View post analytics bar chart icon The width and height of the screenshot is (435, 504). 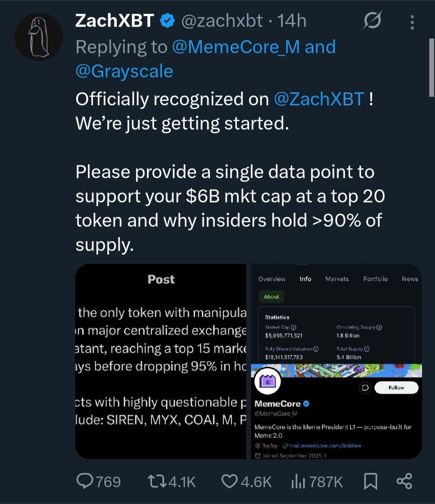point(298,481)
